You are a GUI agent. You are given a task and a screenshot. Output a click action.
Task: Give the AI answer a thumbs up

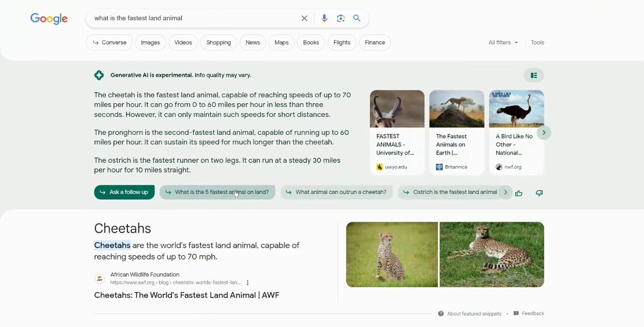pos(519,193)
